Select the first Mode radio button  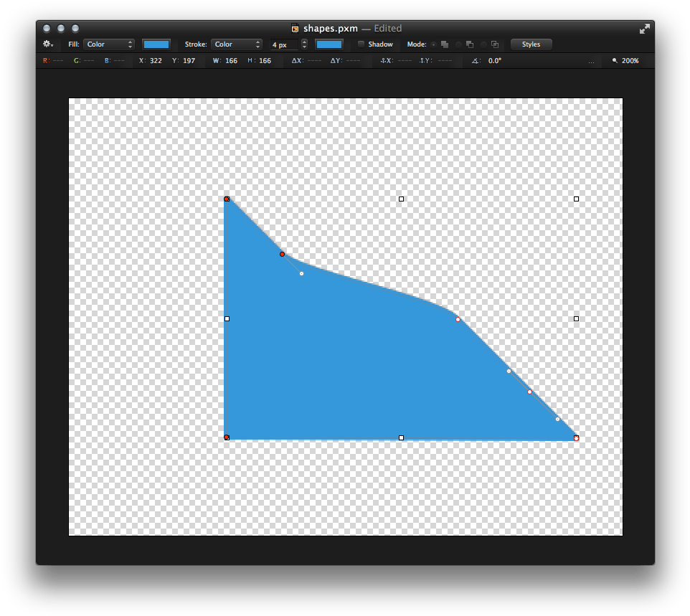click(x=433, y=44)
